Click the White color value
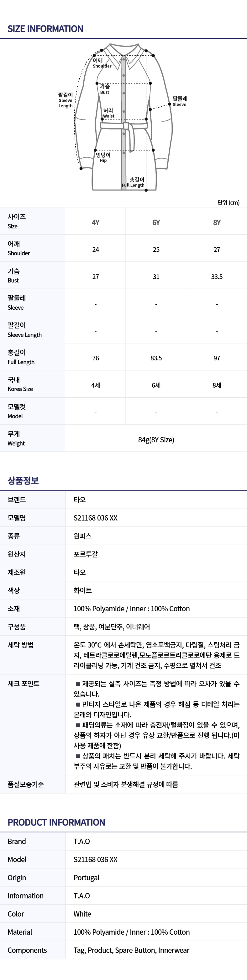This screenshot has width=247, height=980. point(82,914)
